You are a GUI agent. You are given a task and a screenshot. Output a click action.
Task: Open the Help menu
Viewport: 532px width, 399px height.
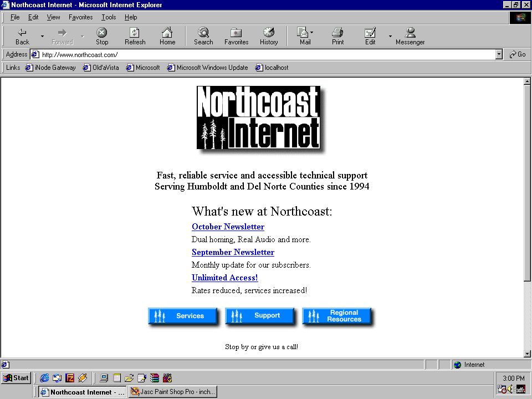coord(131,17)
